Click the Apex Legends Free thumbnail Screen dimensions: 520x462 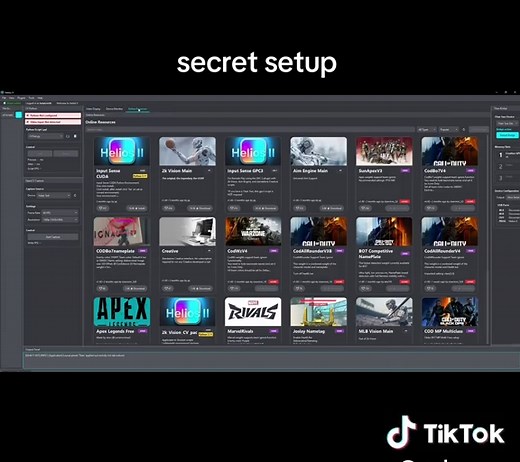click(x=122, y=312)
